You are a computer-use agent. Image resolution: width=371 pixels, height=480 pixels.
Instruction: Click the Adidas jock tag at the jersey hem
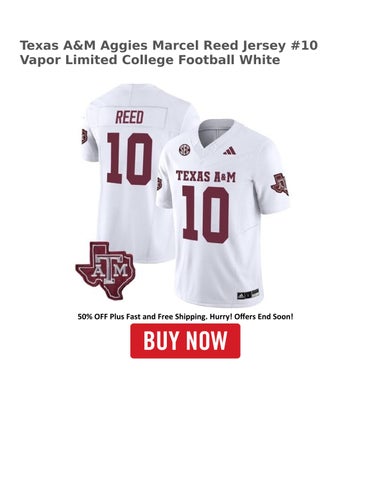[248, 294]
